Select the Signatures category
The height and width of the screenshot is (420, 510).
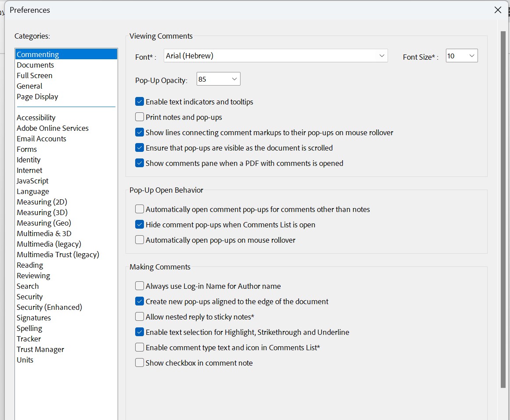(34, 318)
